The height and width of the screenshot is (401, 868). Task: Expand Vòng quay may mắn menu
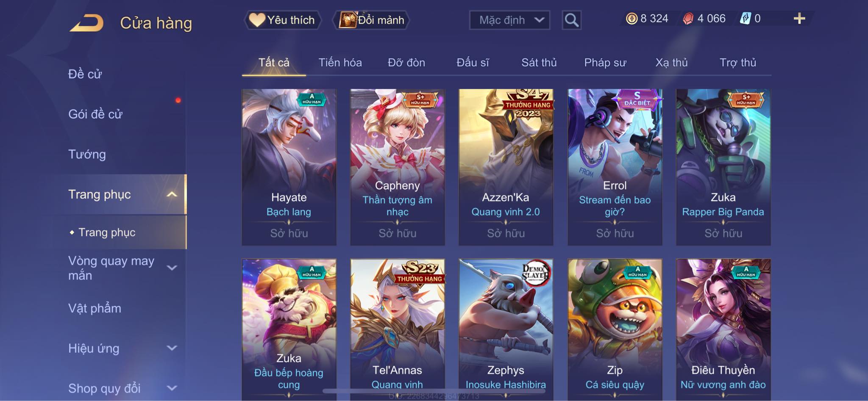[x=172, y=268]
